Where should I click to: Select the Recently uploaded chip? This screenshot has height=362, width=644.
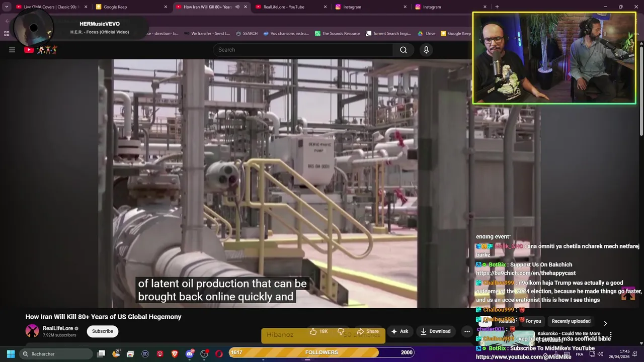571,321
